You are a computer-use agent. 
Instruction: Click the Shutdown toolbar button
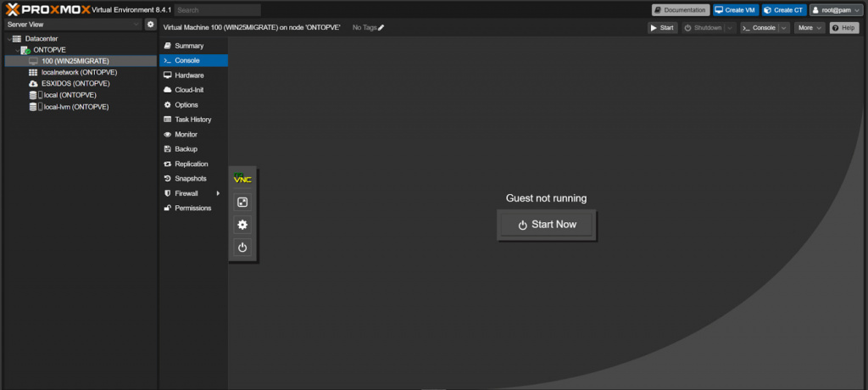[x=703, y=28]
